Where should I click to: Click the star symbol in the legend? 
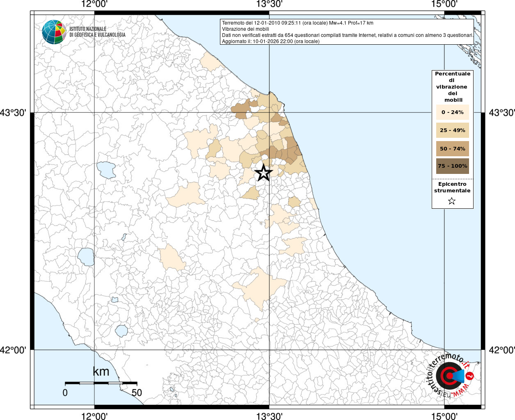pos(452,201)
